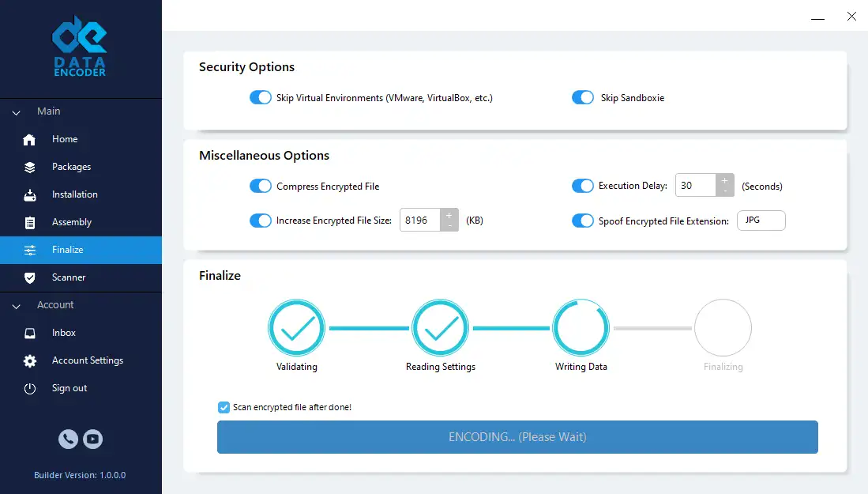Click the Writing Data progress circle
Screen dimensions: 868x494
(x=581, y=328)
